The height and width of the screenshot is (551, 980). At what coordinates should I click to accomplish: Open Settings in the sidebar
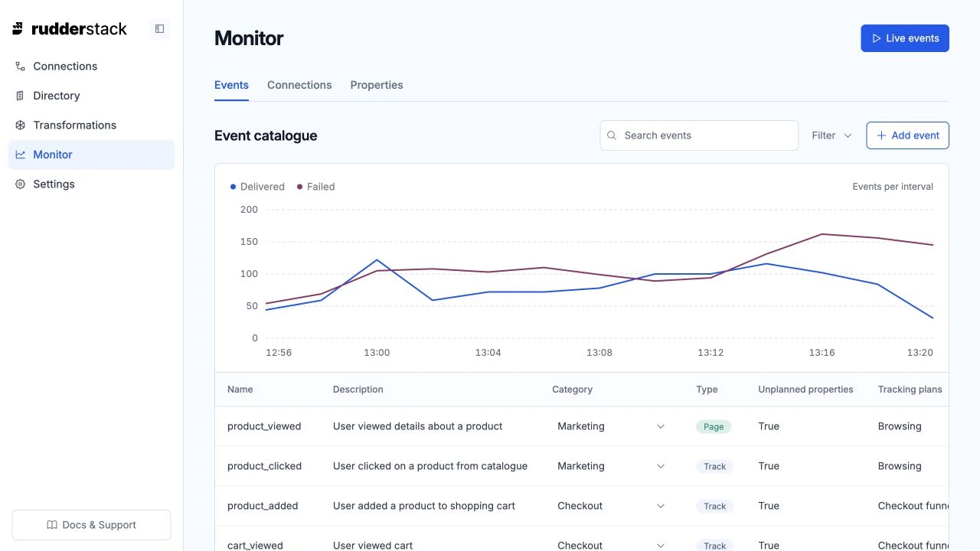[91, 184]
